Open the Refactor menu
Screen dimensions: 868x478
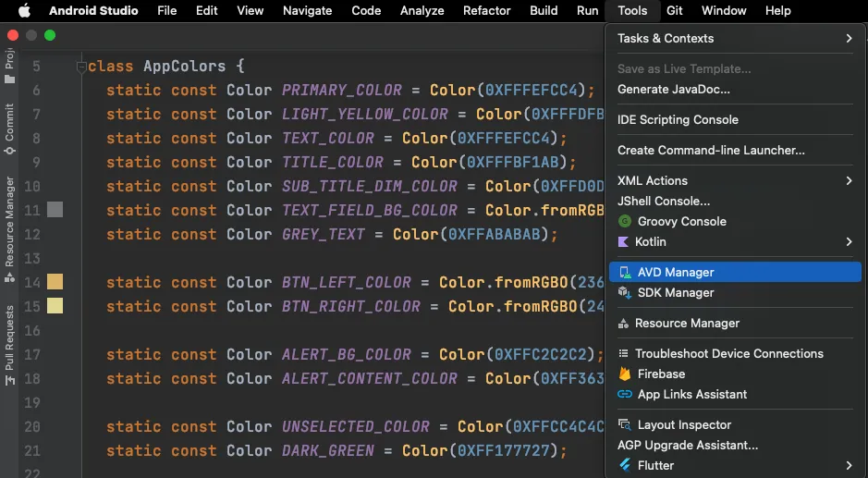(x=486, y=11)
